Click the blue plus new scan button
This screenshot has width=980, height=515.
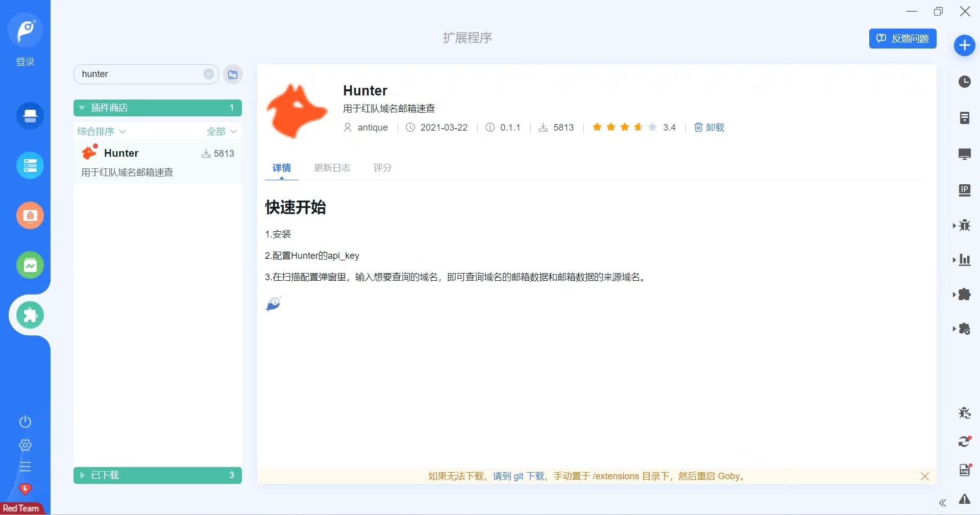[964, 45]
